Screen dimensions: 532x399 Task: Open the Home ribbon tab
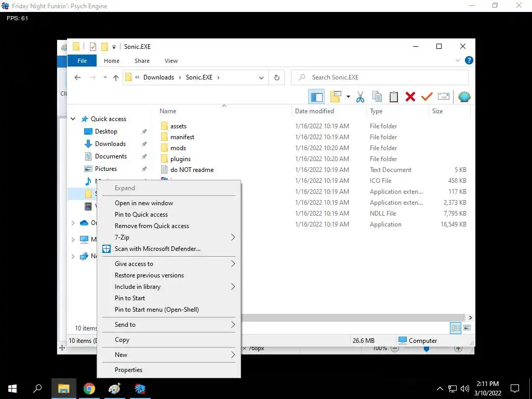tap(112, 61)
